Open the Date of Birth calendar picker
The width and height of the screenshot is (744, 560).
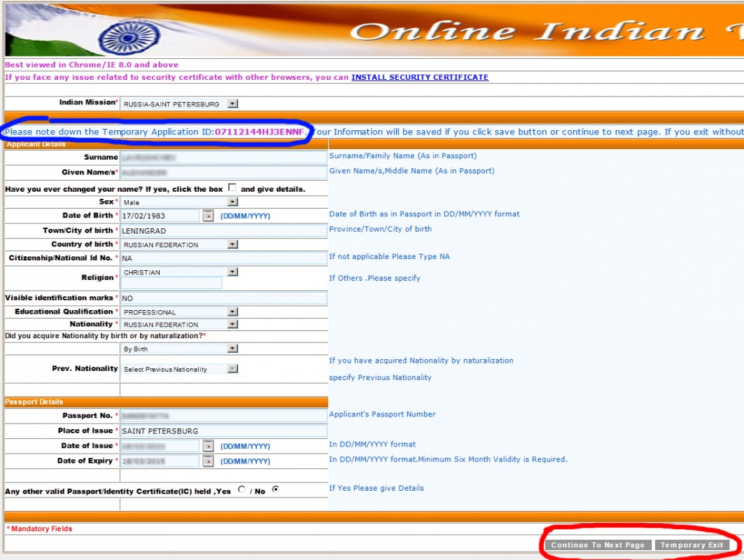(x=208, y=216)
